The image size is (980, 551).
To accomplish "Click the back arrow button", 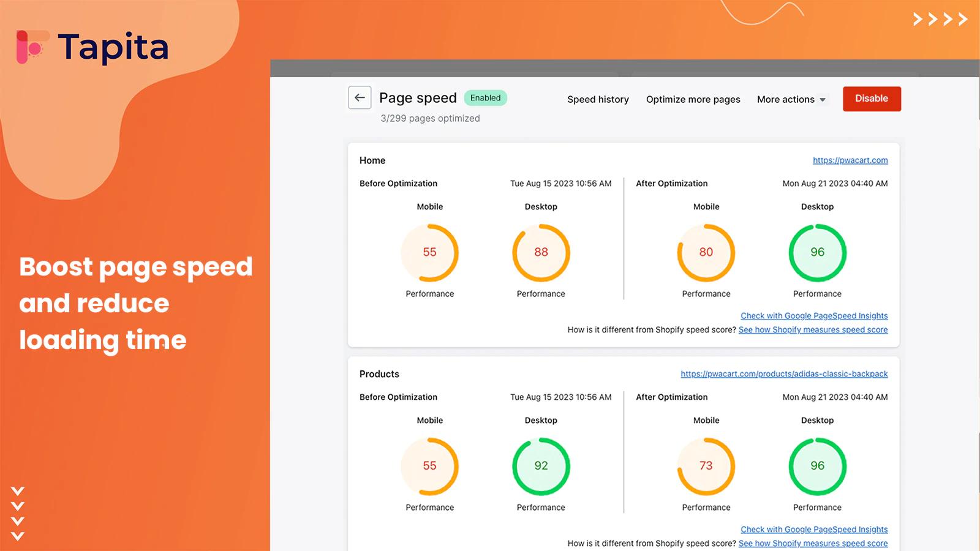I will (360, 98).
